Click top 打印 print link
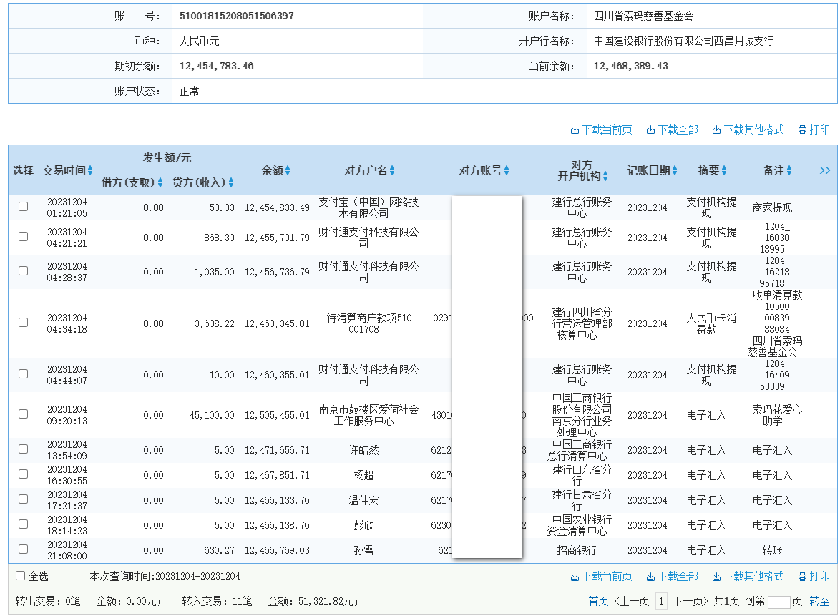This screenshot has height=616, width=840. [x=814, y=129]
